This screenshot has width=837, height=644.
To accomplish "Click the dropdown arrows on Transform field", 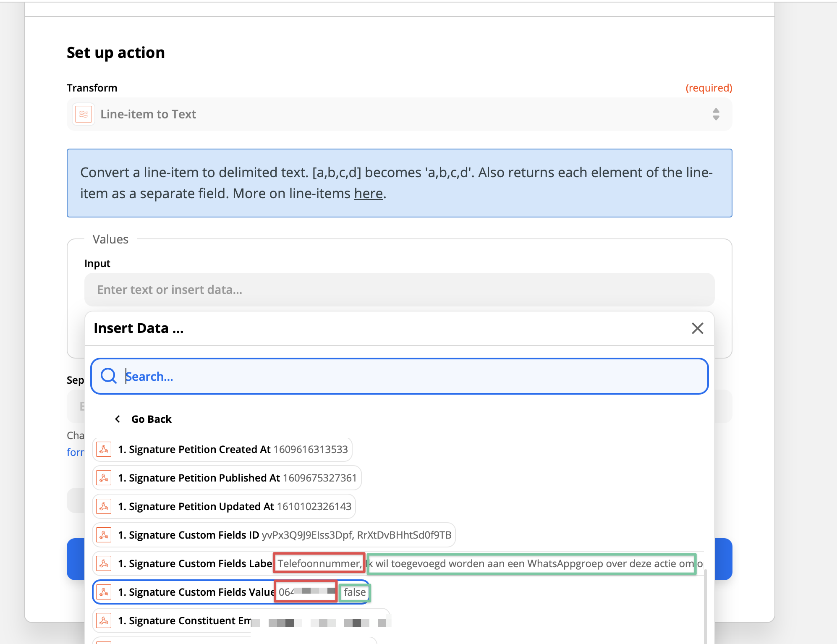I will tap(716, 114).
